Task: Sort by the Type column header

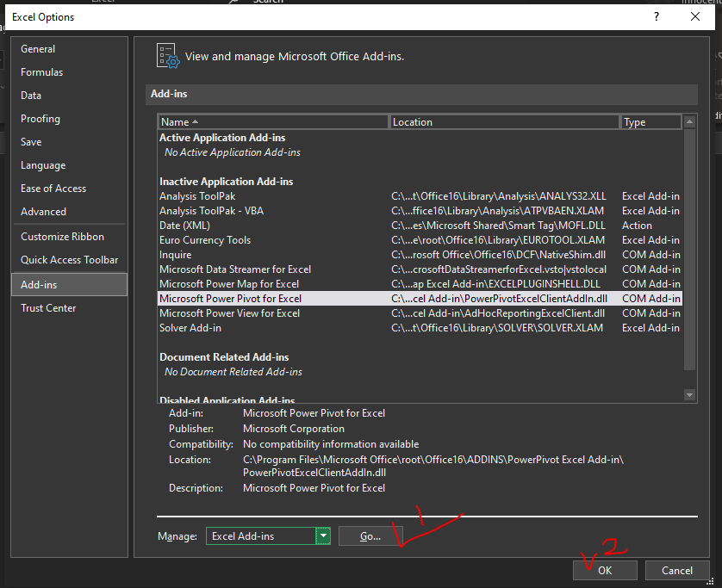Action: tap(651, 122)
